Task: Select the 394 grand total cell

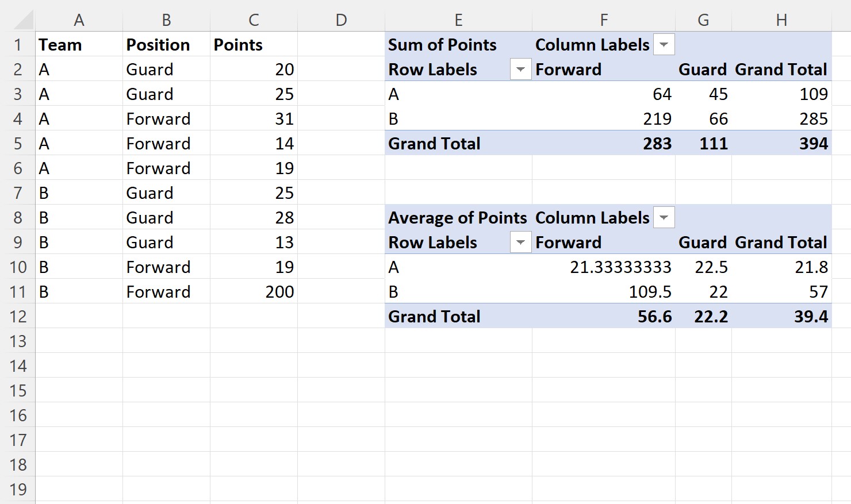Action: [x=781, y=144]
